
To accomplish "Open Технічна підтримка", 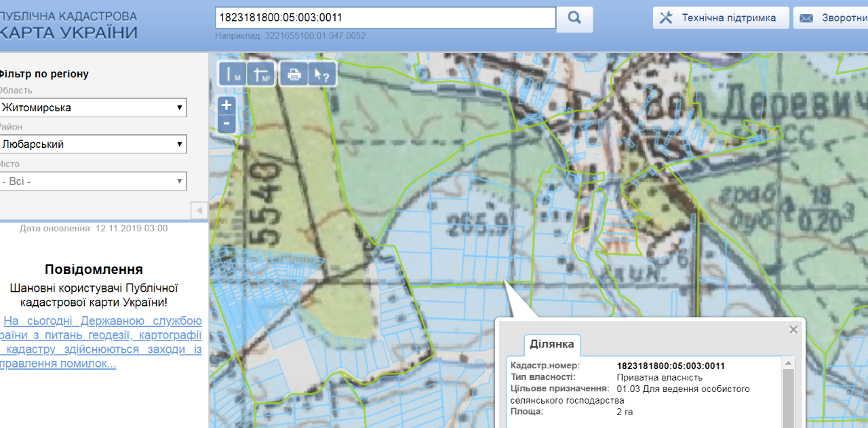I will (721, 18).
